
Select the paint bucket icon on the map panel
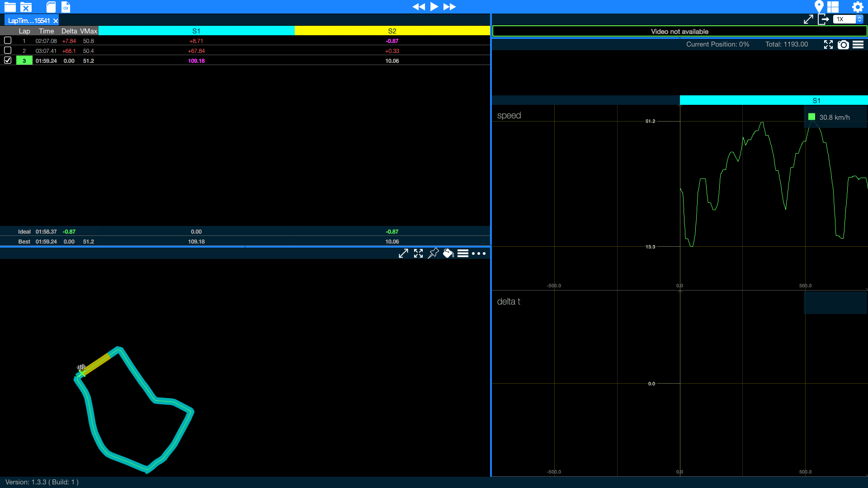[448, 253]
